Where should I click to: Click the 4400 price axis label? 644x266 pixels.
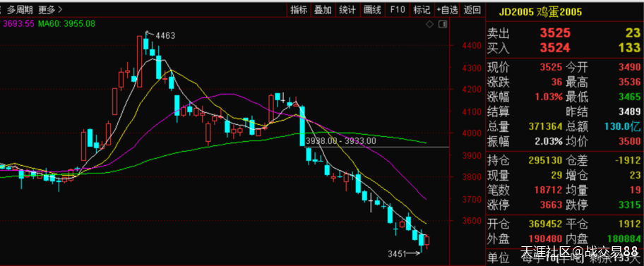(471, 46)
